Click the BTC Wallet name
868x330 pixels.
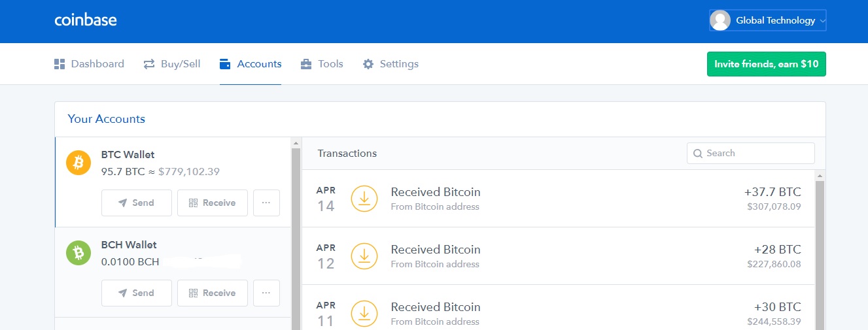point(128,155)
